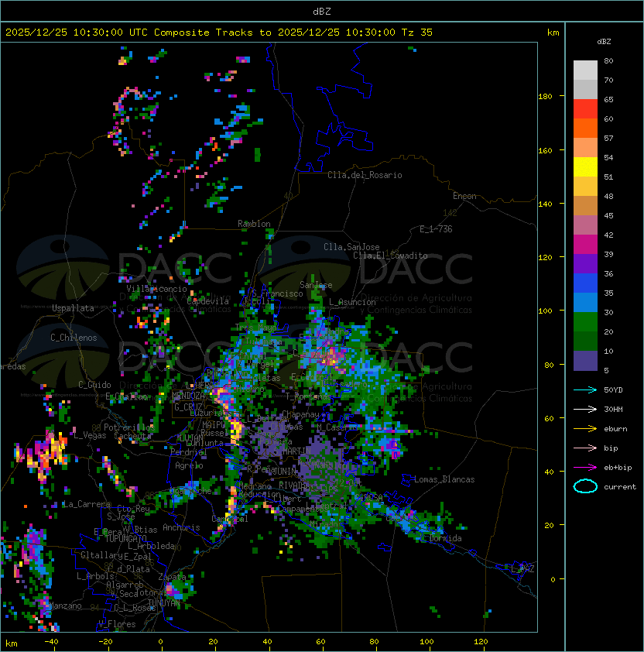Click the MENDOZA city label
Image resolution: width=644 pixels, height=652 pixels.
point(188,395)
